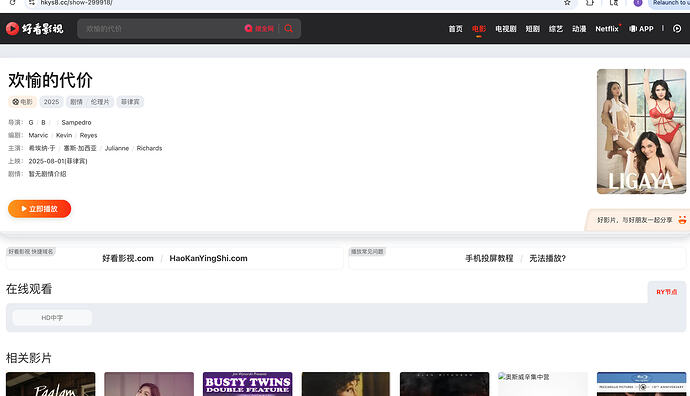Viewport: 690px width, 396px height.
Task: Open the 无法播放? help link
Action: tap(547, 258)
